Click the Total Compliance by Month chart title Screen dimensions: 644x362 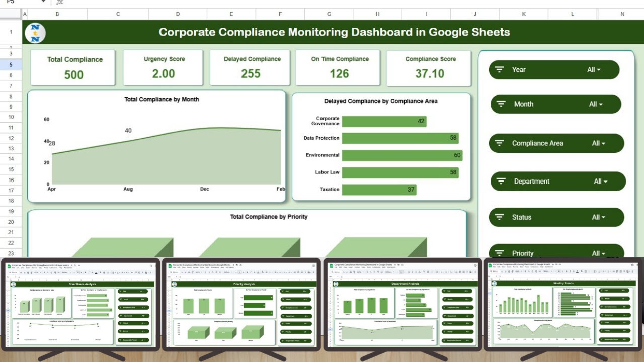tap(162, 100)
